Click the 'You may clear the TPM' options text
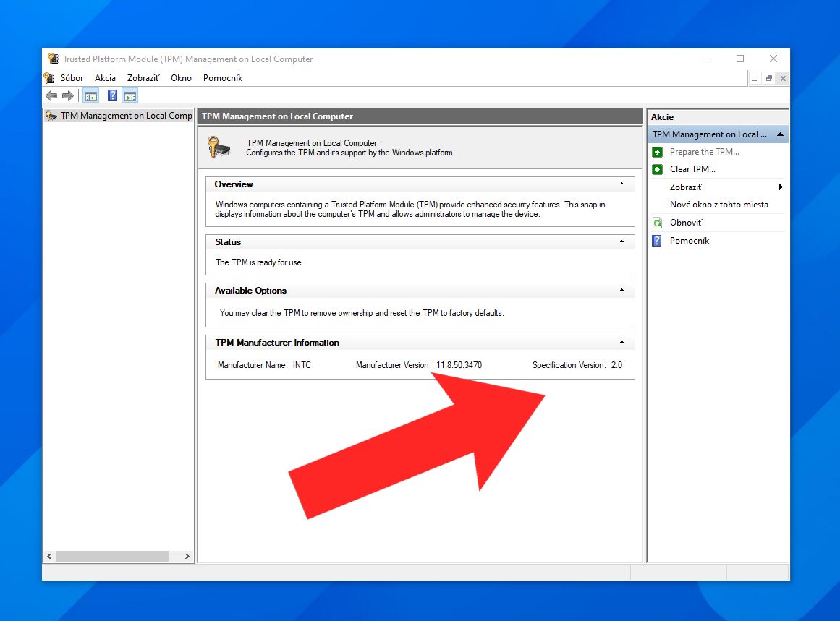The image size is (840, 621). (x=362, y=313)
